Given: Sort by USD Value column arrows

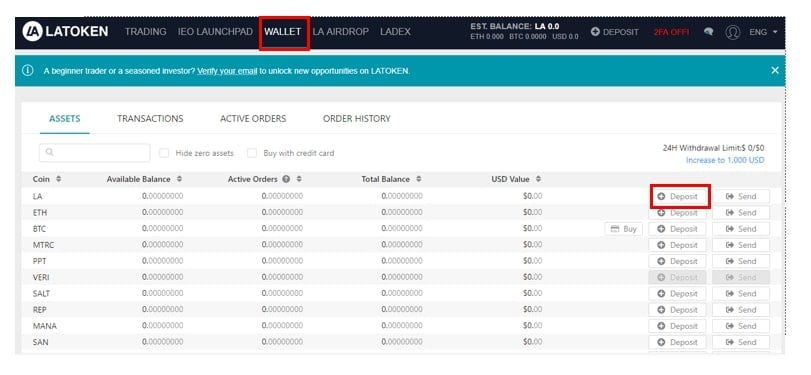Looking at the screenshot, I should 538,179.
